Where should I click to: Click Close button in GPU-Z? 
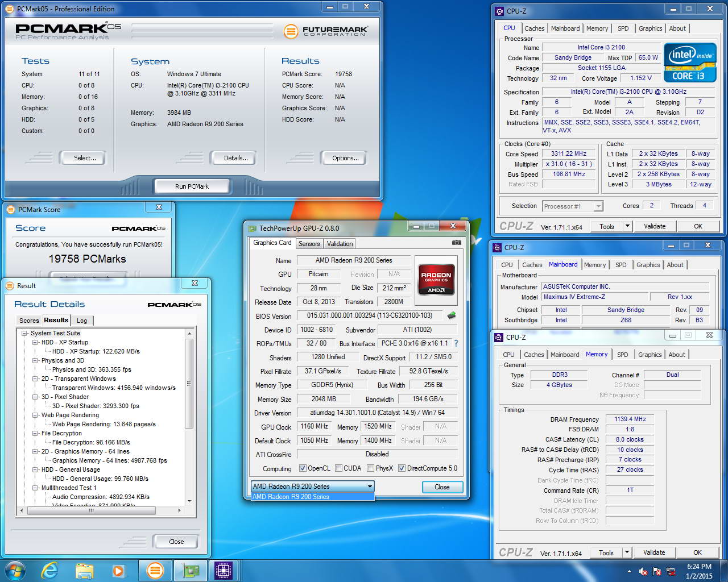pyautogui.click(x=442, y=487)
